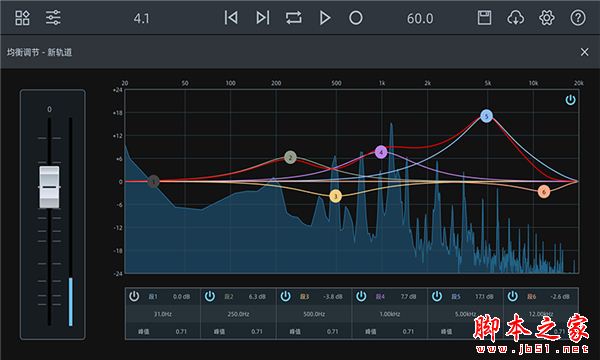600x360 pixels.
Task: Start playback with the play button
Action: 325,18
